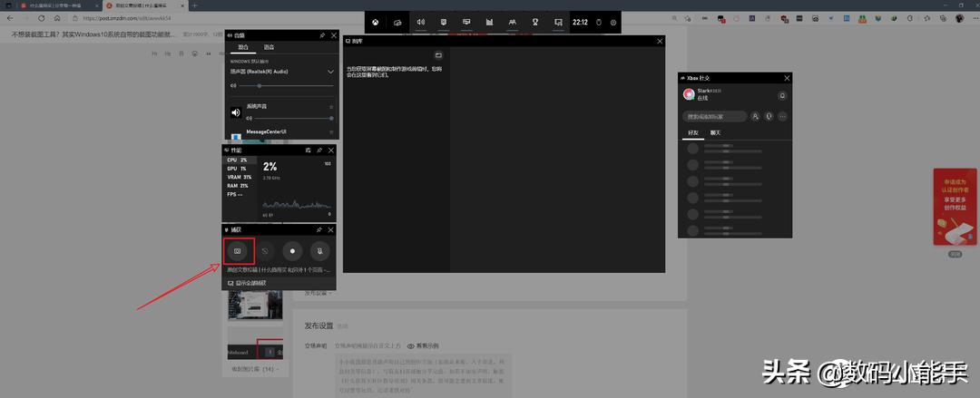Open Performance widget options
980x398 pixels.
click(x=309, y=150)
